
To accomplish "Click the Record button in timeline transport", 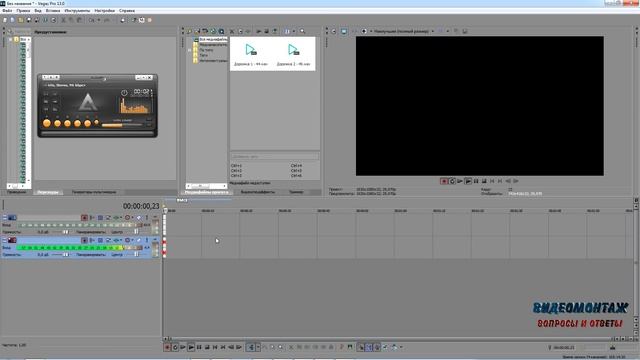I will coord(167,347).
